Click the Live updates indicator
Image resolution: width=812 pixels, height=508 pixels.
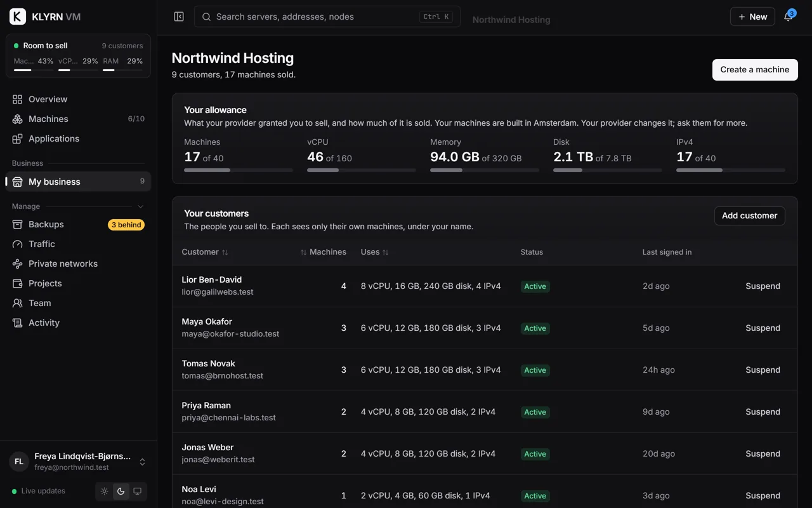pos(39,491)
